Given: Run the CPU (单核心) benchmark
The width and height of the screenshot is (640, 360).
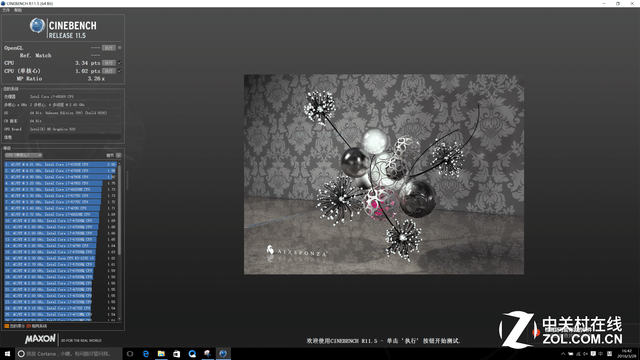Looking at the screenshot, I should (x=109, y=71).
